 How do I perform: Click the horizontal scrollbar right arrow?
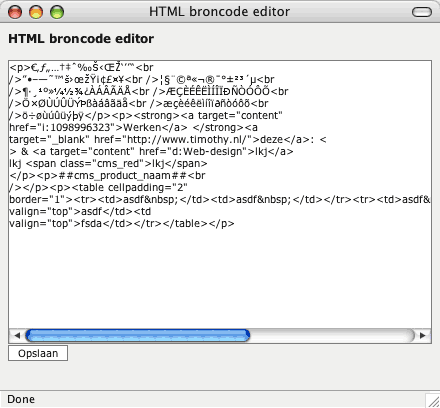(423, 336)
